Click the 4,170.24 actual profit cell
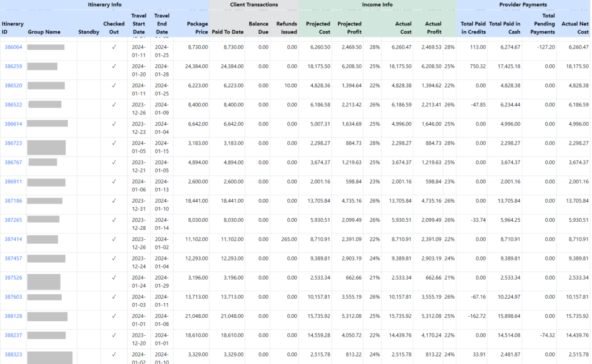 [431, 336]
